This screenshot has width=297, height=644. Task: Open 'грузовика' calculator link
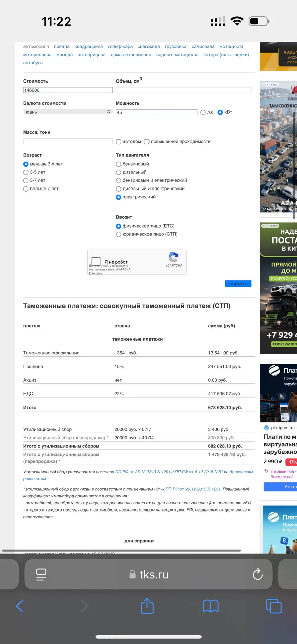(176, 46)
